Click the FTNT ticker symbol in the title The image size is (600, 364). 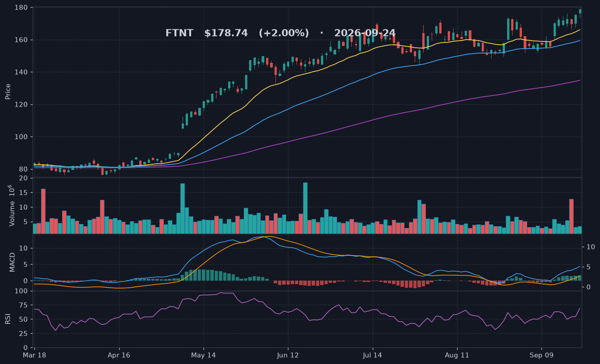(179, 33)
